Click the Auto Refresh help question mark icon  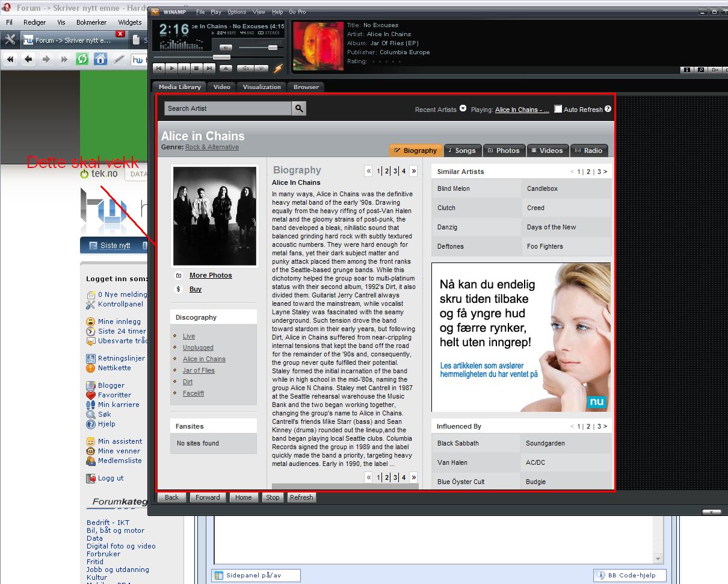(608, 109)
